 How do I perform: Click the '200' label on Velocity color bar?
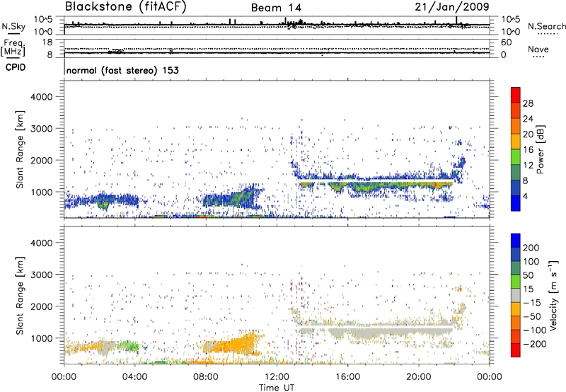[x=531, y=248]
